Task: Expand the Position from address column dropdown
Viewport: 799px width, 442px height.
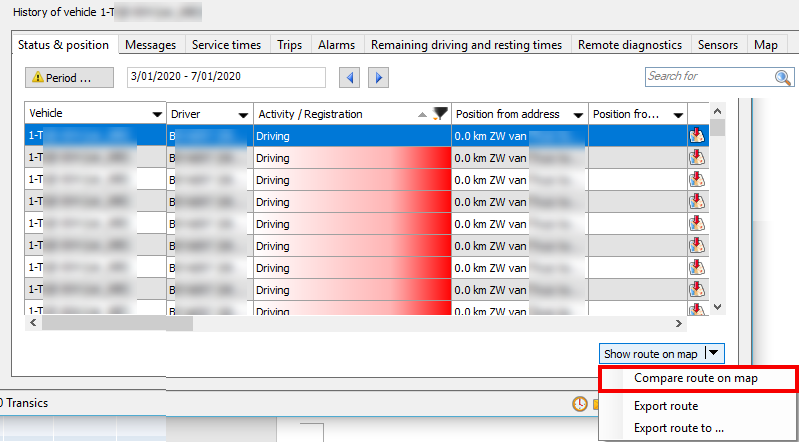Action: tap(577, 115)
